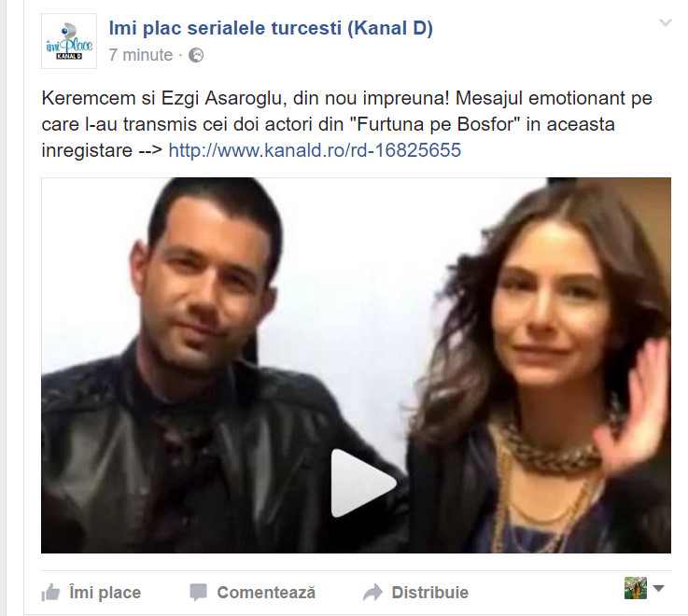
Task: Open the Imi Place Kanal D page logo
Action: coord(69,41)
